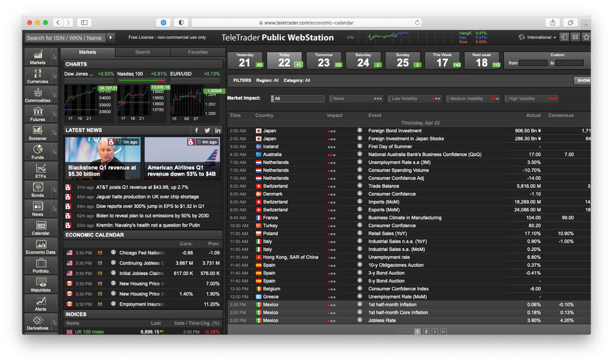Focus the ISIN / WKN / Name search box
The image size is (613, 364).
(x=65, y=37)
